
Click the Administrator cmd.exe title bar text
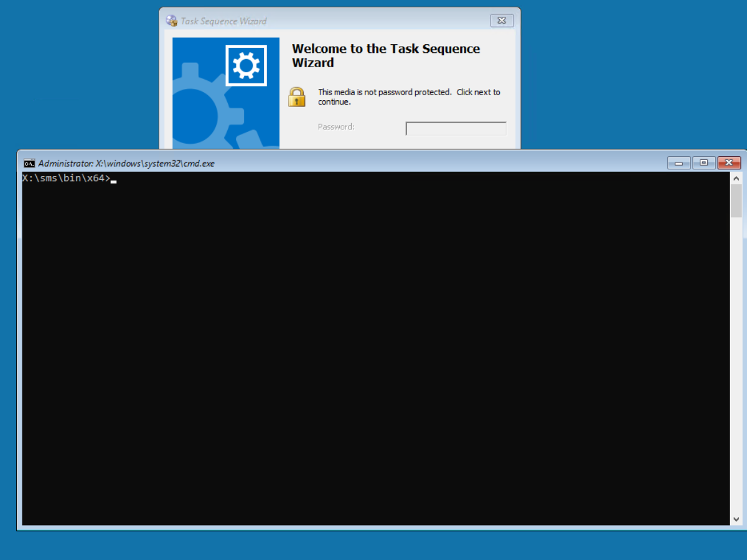126,164
